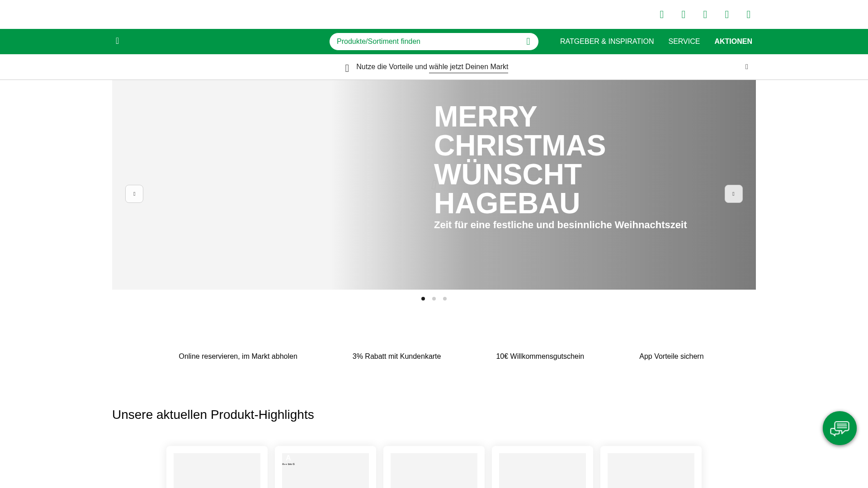Click the search icon inside the search field
Image resolution: width=868 pixels, height=488 pixels.
click(x=528, y=42)
